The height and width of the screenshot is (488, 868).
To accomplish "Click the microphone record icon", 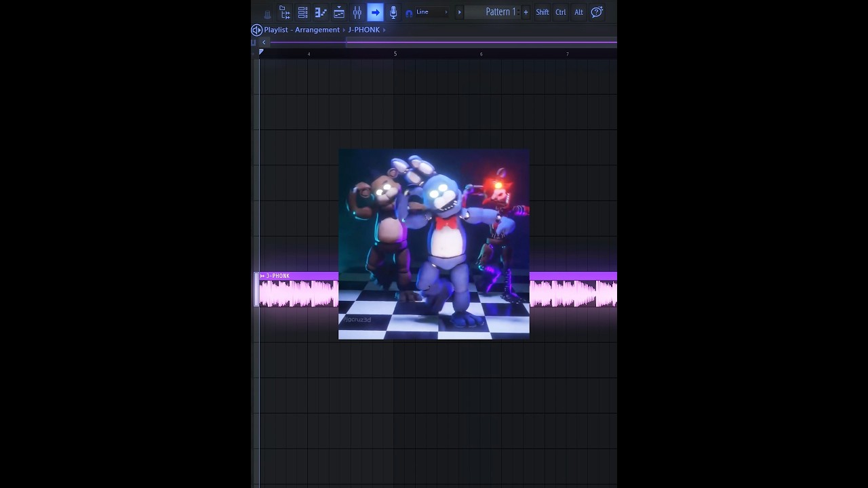I will [393, 12].
